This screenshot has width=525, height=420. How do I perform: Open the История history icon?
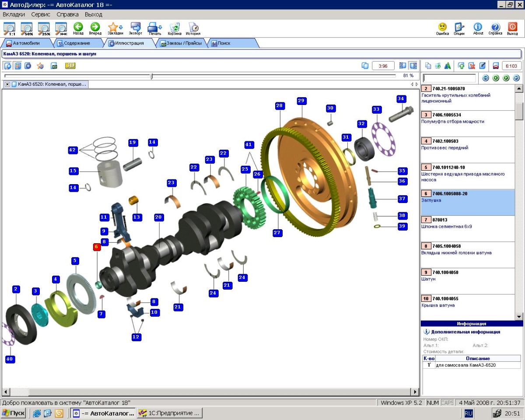(193, 29)
